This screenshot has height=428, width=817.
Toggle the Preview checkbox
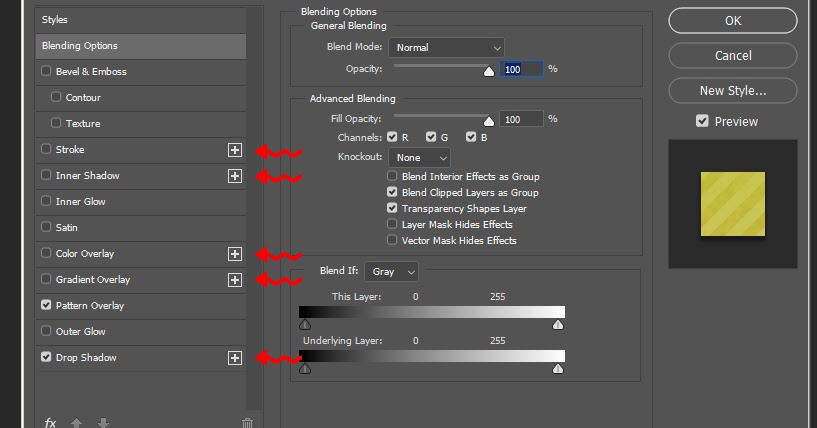[702, 121]
